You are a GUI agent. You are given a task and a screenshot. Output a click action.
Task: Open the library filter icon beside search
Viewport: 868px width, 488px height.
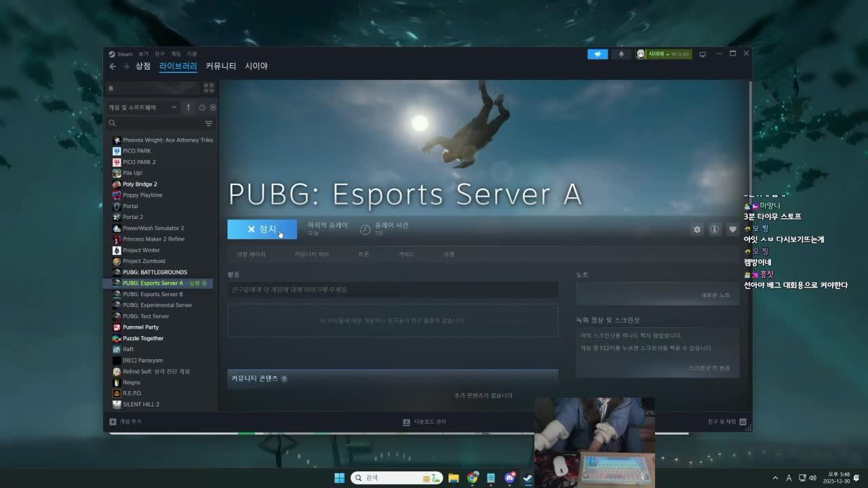coord(208,123)
